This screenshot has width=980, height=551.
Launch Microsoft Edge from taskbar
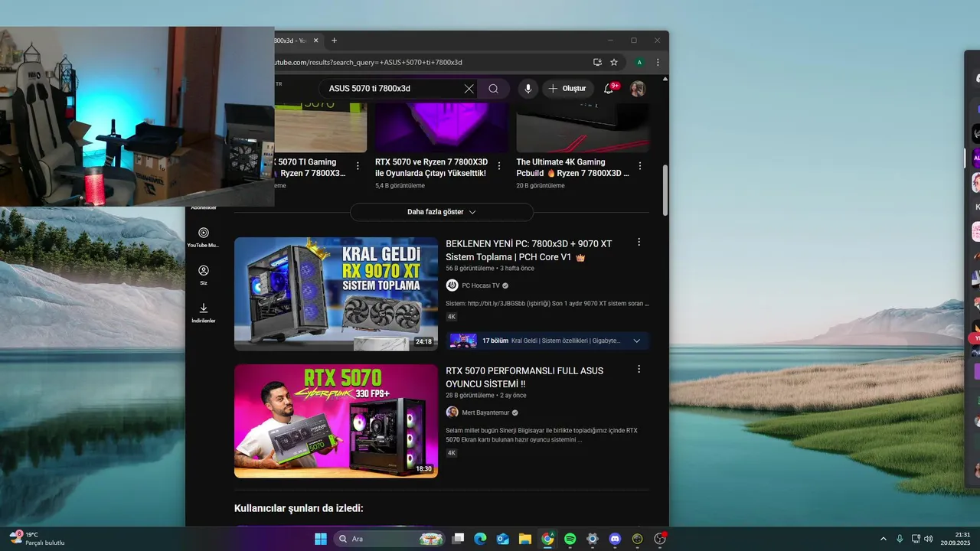point(480,539)
